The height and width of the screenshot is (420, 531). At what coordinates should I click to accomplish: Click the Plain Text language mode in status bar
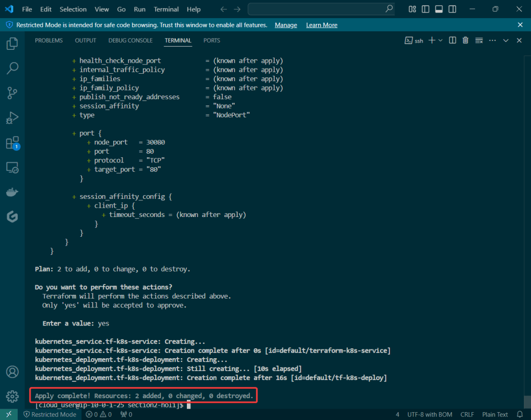tap(495, 414)
